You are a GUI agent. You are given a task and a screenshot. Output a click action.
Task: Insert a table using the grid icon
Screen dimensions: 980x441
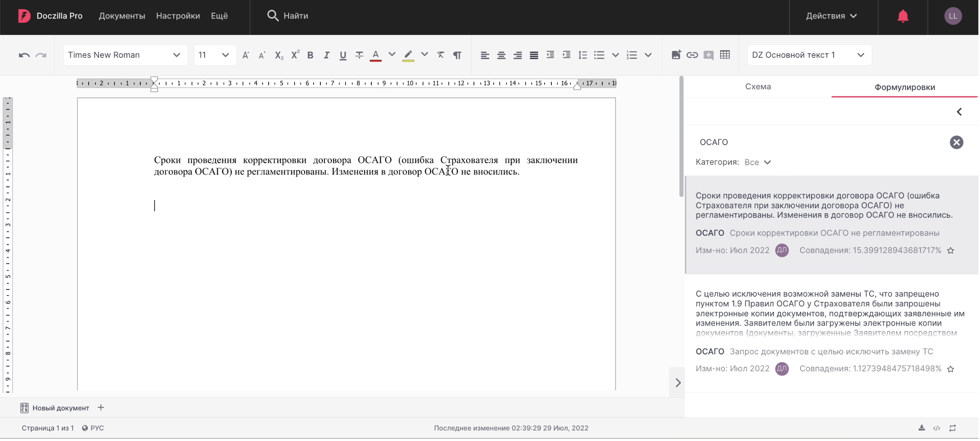click(726, 55)
